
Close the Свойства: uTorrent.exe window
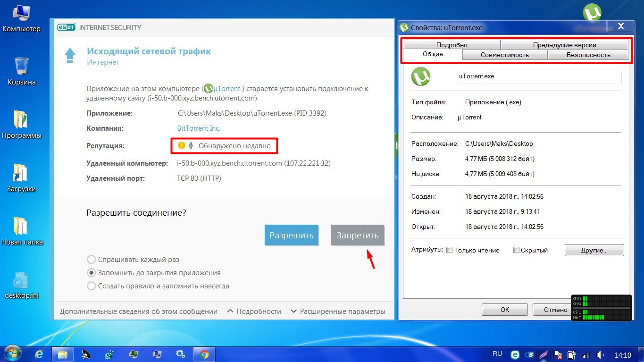[x=620, y=26]
